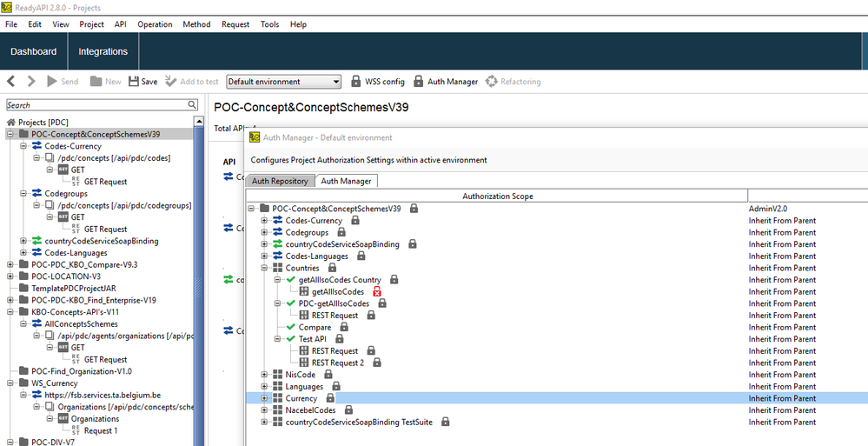This screenshot has height=446, width=868.
Task: Select Inherit From Parent for Compare row
Action: (782, 328)
